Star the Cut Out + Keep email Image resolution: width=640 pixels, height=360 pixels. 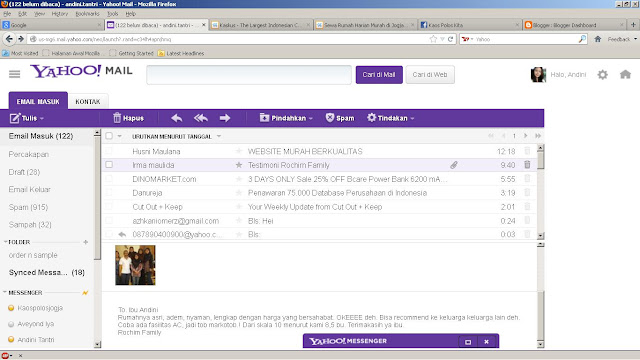(x=239, y=207)
